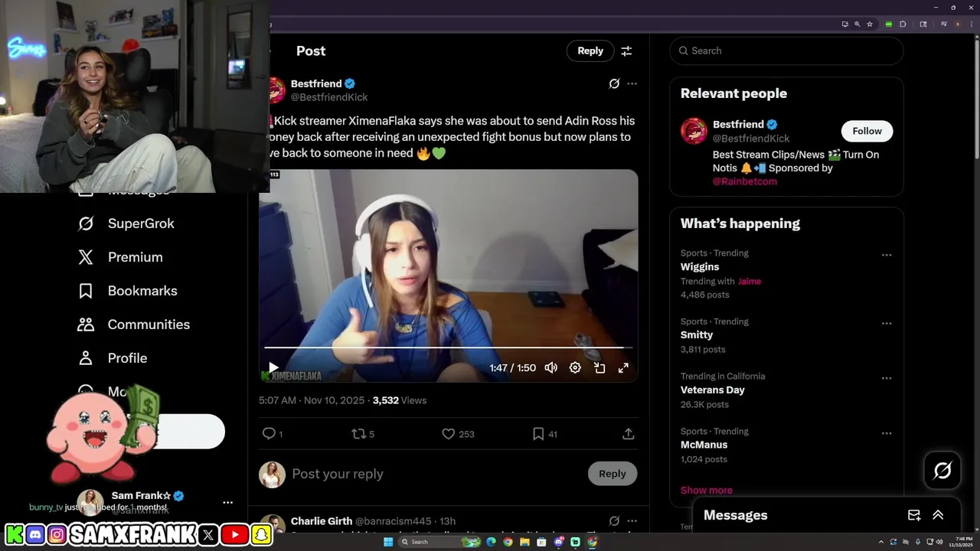Screen dimensions: 980x551
Task: Click the post timestamp 5:07 AM
Action: [x=312, y=400]
